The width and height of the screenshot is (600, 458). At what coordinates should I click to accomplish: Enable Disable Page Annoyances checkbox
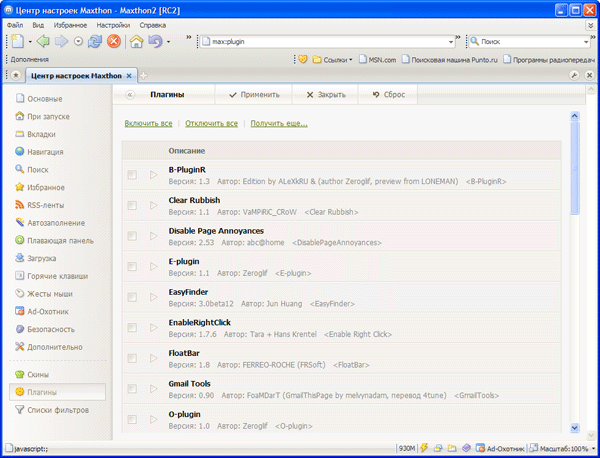[x=132, y=236]
